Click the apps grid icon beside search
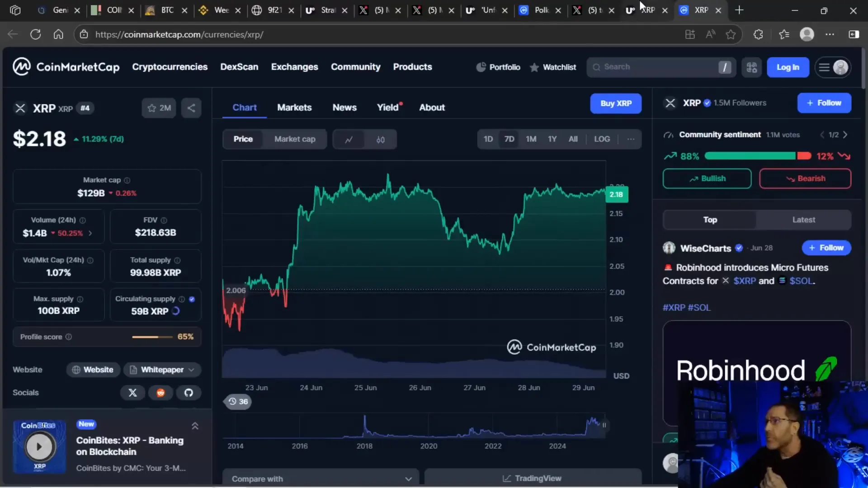Screen dimensions: 868x488 751,67
